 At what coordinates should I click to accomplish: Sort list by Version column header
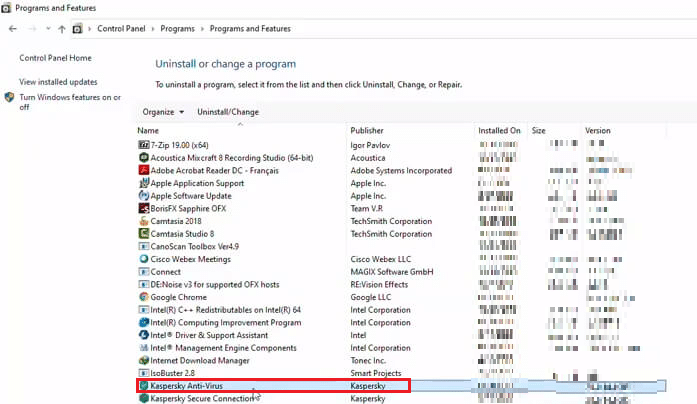coord(597,130)
